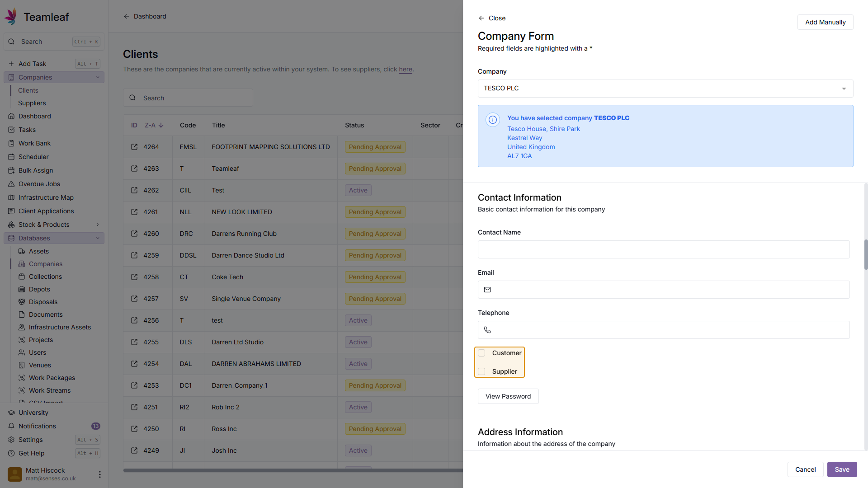Click the Work Bank clipboard icon
Screen dimensions: 868x488
click(11, 143)
